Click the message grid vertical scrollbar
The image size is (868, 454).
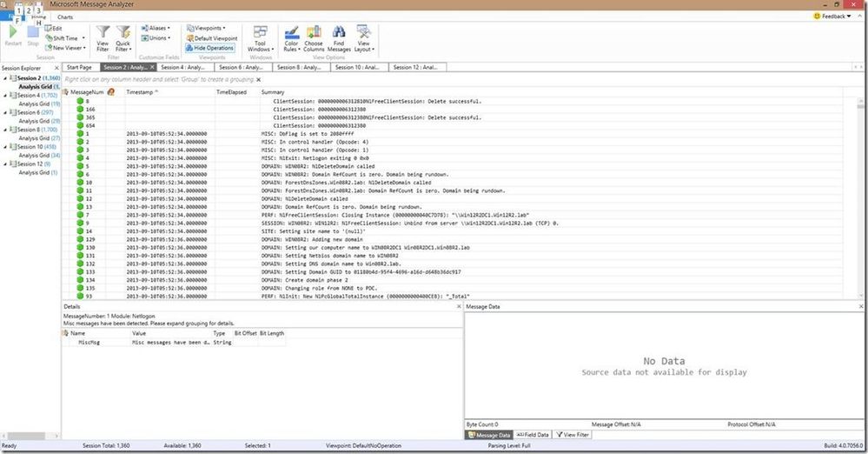pos(860,198)
